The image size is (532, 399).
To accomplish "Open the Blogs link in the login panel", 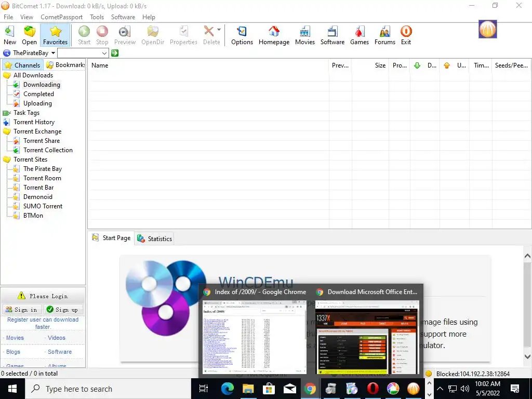I will (13, 352).
